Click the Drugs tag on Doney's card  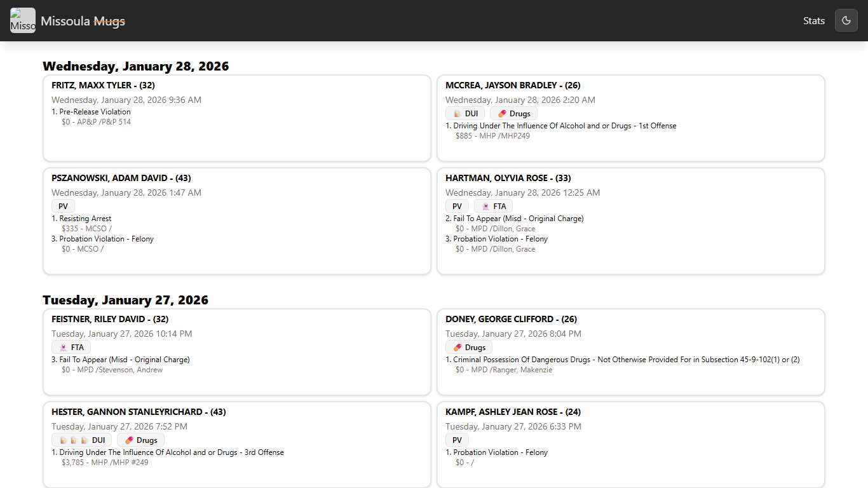[468, 348]
